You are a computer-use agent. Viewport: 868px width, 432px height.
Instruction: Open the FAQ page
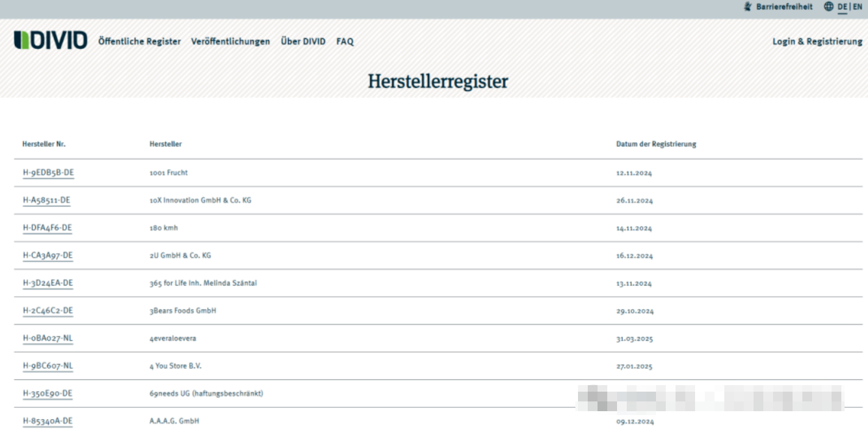click(x=345, y=41)
